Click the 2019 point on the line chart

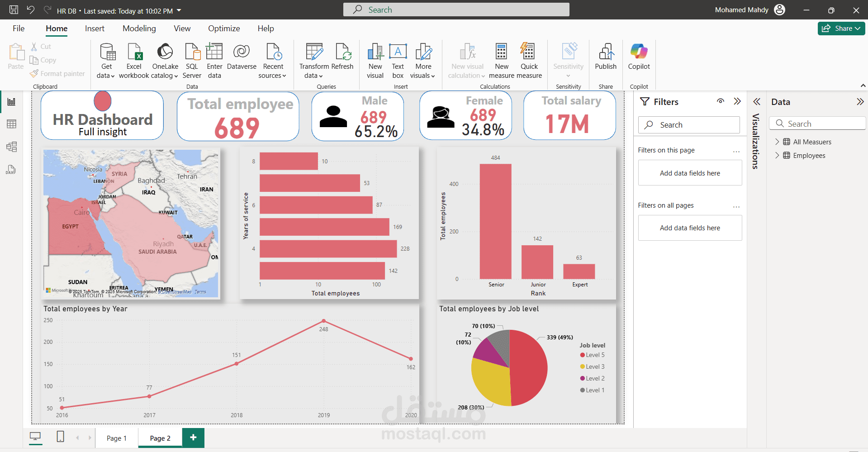pyautogui.click(x=323, y=321)
